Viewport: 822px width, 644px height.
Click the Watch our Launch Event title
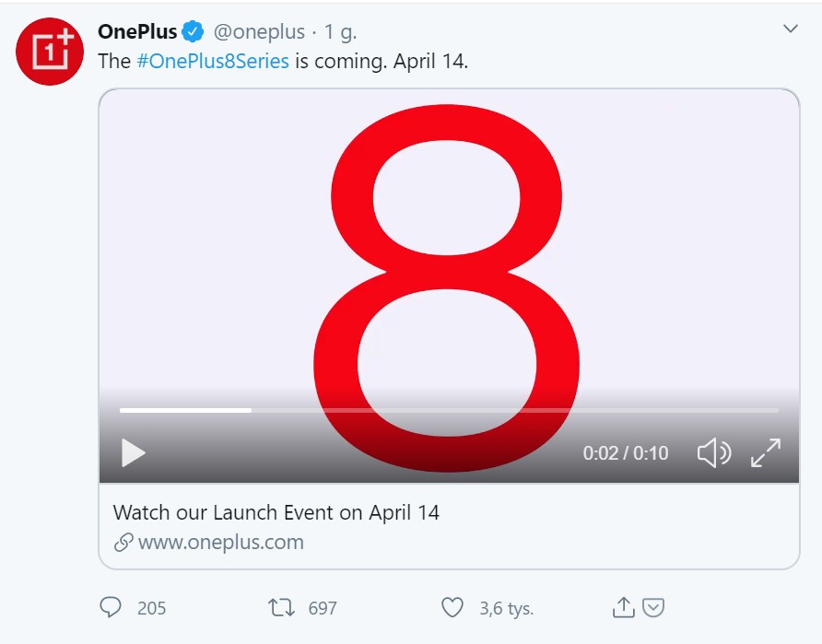point(276,512)
